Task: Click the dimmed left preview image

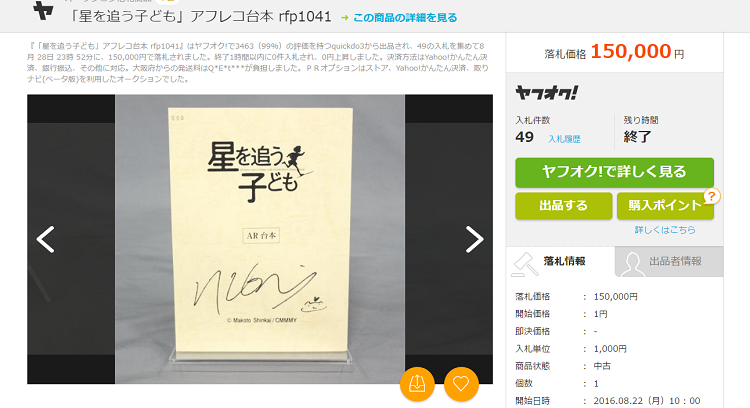Action: pos(71,239)
